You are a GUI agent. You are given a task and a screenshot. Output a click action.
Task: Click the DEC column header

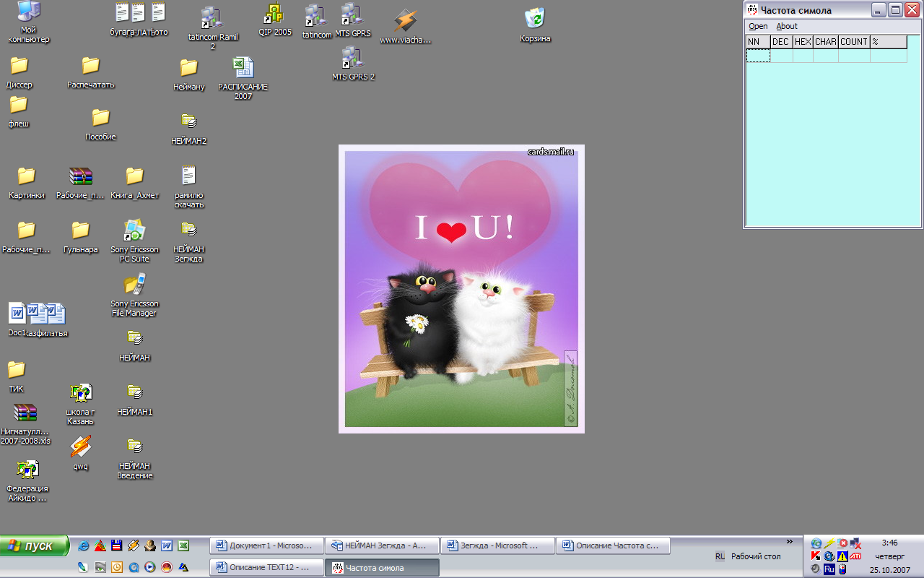pos(781,42)
